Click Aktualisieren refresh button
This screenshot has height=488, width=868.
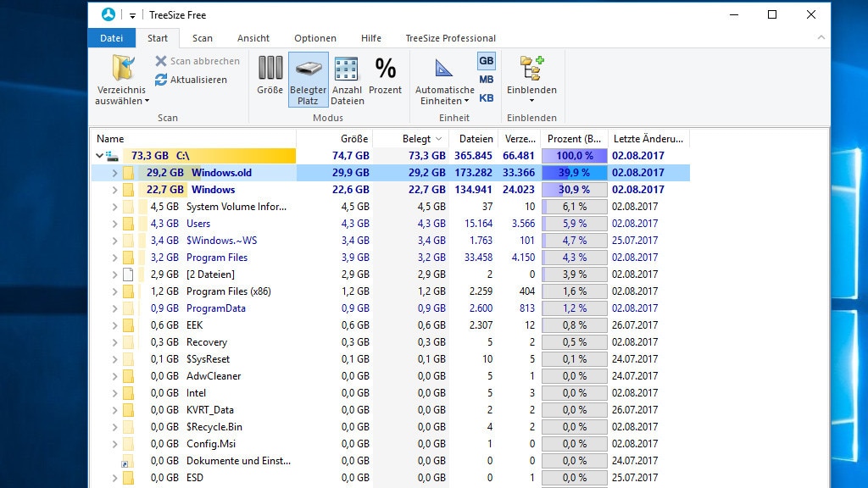191,80
